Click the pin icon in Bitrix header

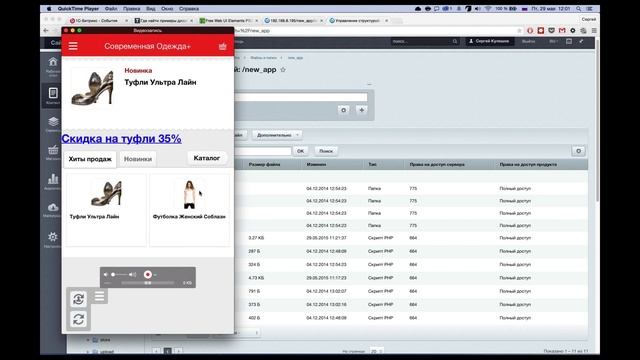[581, 42]
